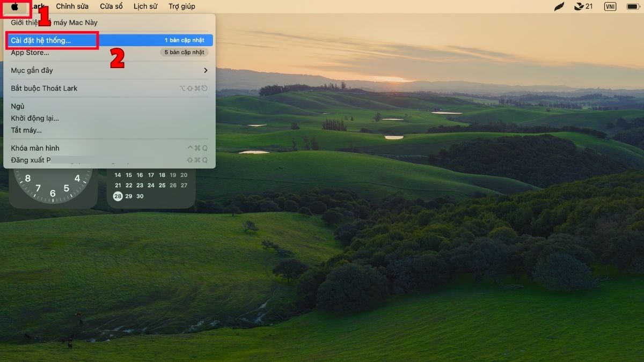The height and width of the screenshot is (362, 644).
Task: Click date 21 in the calendar widget
Action: click(x=118, y=186)
